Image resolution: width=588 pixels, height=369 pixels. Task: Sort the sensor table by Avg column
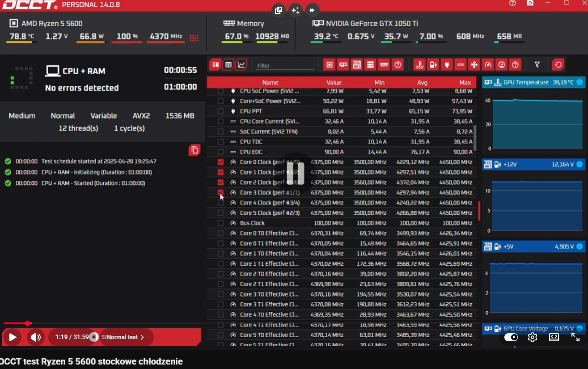(422, 82)
